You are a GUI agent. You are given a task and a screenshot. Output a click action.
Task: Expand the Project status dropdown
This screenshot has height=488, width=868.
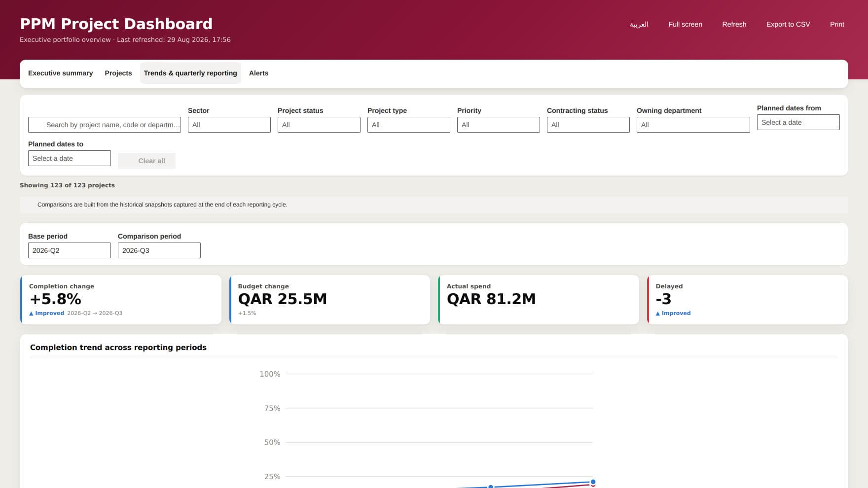[319, 125]
